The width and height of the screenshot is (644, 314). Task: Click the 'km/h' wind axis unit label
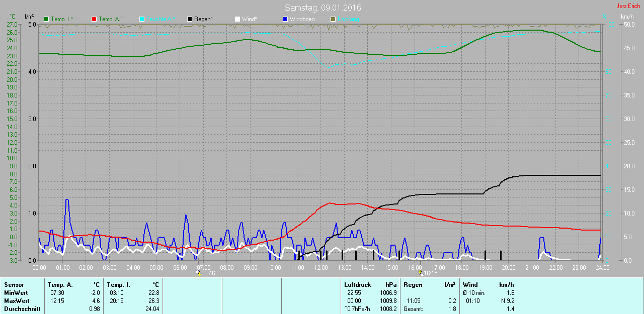[x=627, y=17]
